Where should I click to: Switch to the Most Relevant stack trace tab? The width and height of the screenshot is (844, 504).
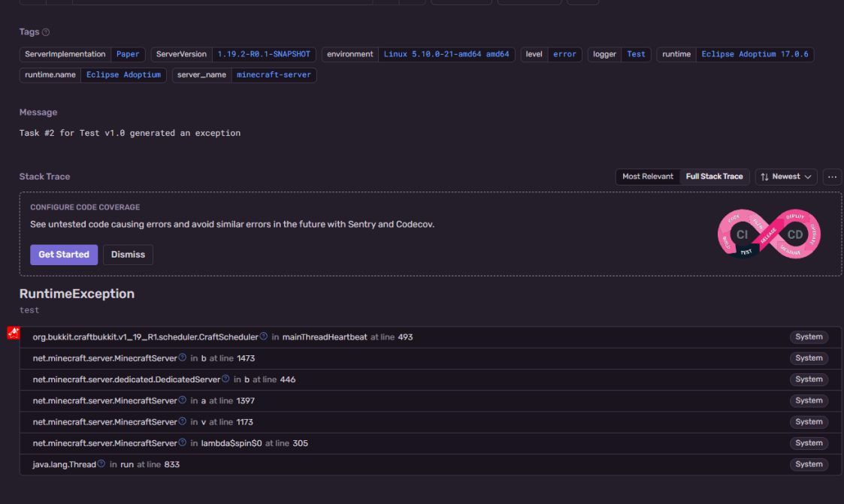[647, 177]
